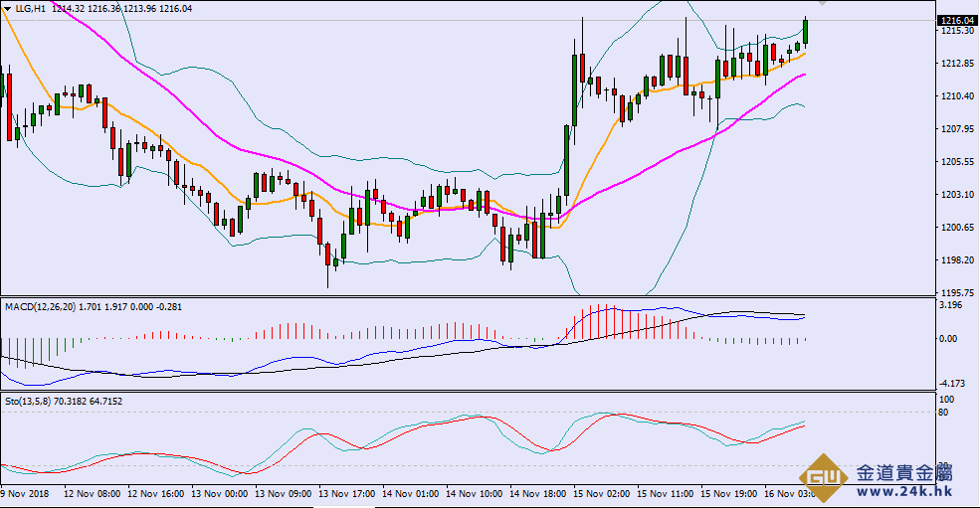Open the dropdown arrow beside LLG,H1
This screenshot has width=980, height=508.
click(x=7, y=8)
